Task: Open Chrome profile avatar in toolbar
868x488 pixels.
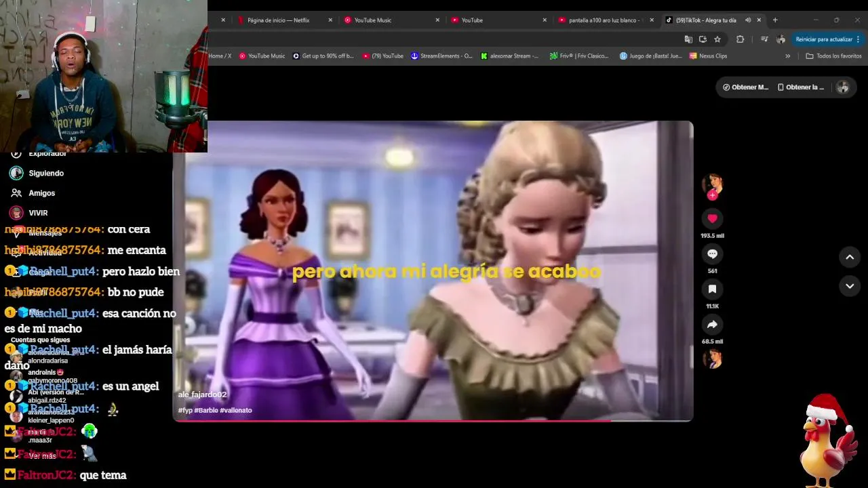Action: (781, 39)
